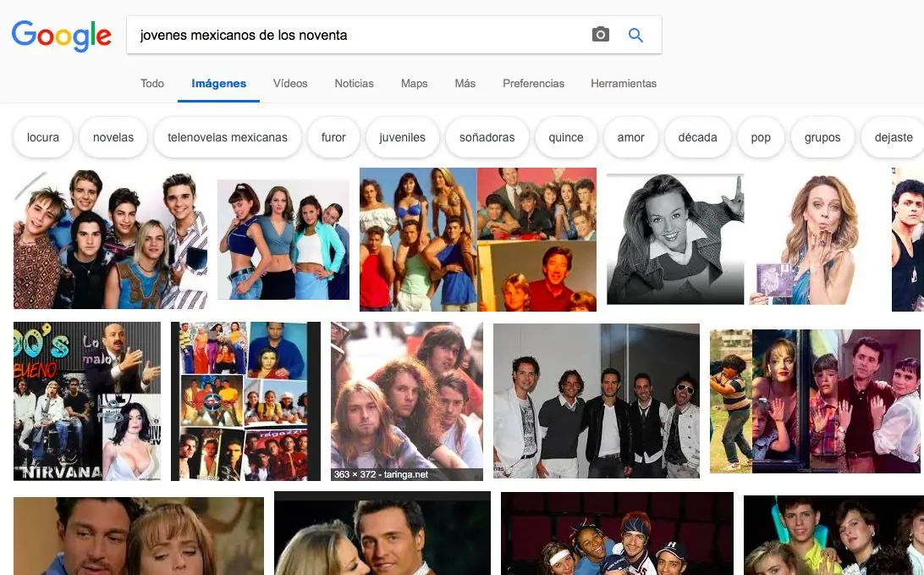
Task: Open the beach group collage thumbnail
Action: (x=478, y=240)
